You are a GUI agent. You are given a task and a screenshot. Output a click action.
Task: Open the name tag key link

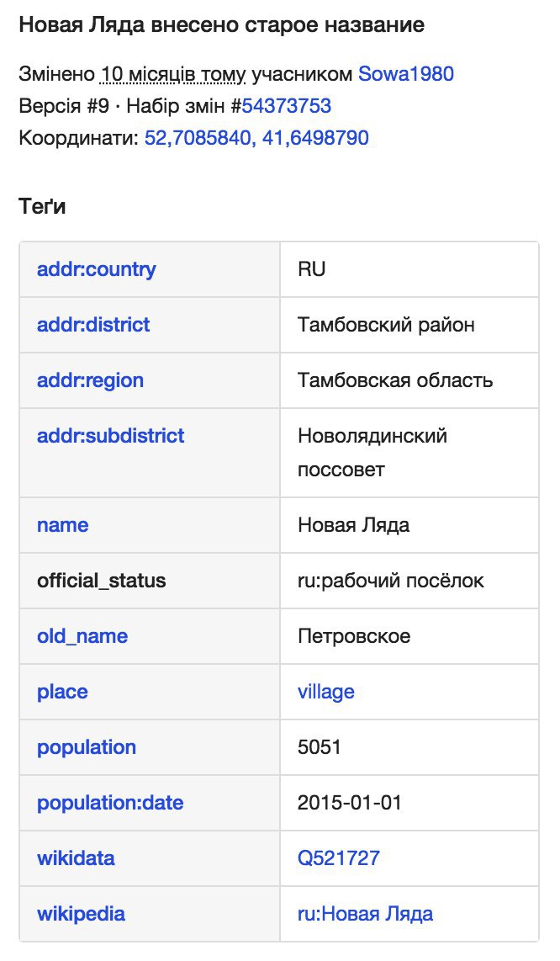pyautogui.click(x=62, y=524)
